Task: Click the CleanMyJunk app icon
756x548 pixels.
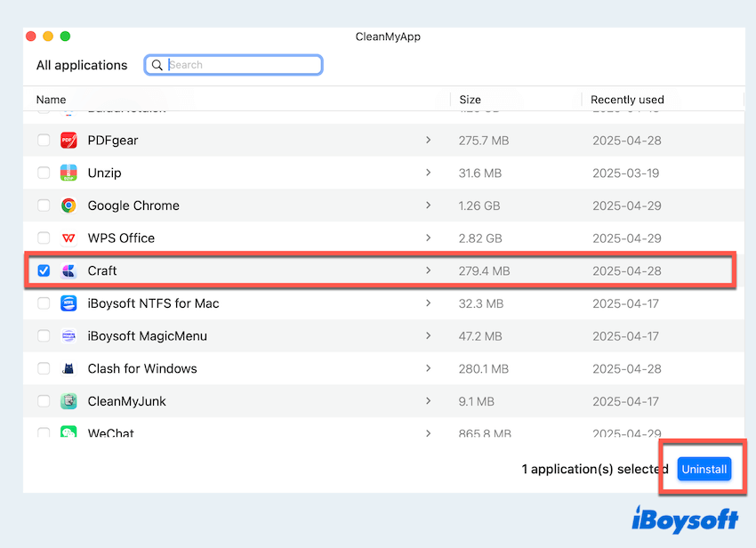Action: pos(68,401)
